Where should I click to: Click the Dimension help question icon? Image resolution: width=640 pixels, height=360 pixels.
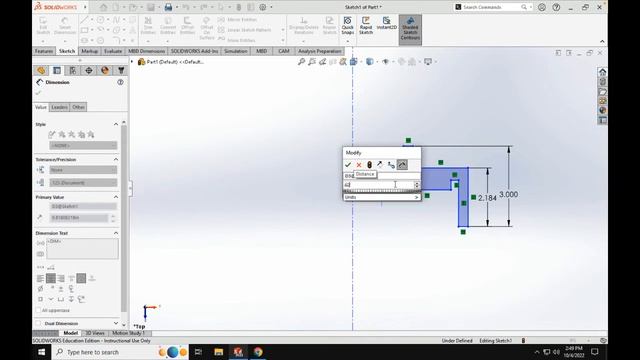(120, 82)
